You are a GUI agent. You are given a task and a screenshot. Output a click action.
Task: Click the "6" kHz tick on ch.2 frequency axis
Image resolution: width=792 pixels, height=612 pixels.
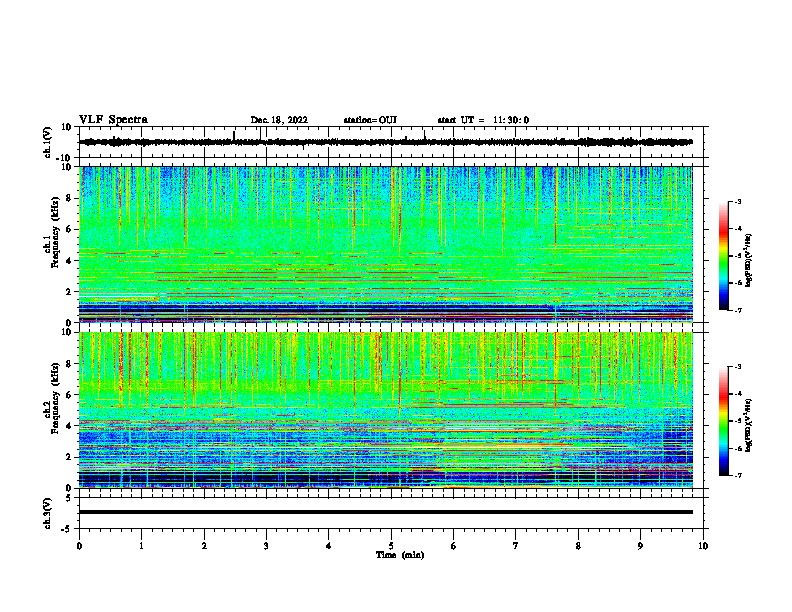pos(69,395)
